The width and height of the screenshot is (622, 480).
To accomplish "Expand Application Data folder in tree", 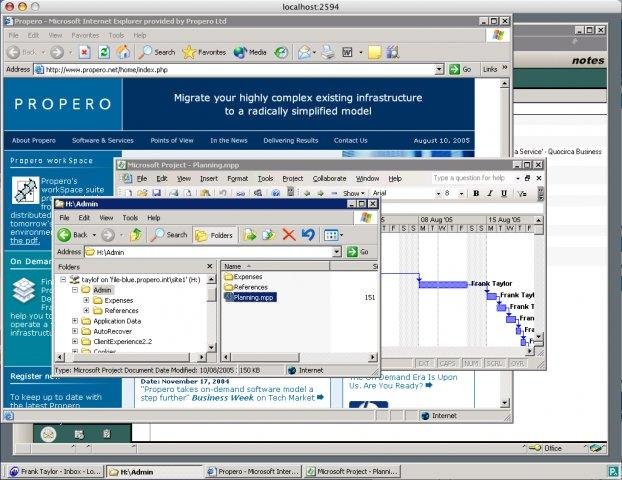I will pyautogui.click(x=75, y=321).
